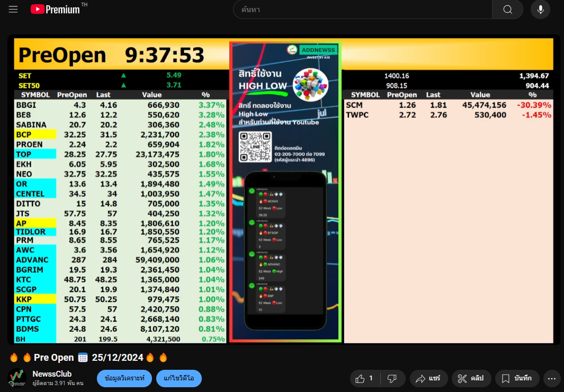The height and width of the screenshot is (392, 564).
Task: Open the analytics data button
Action: [x=124, y=378]
